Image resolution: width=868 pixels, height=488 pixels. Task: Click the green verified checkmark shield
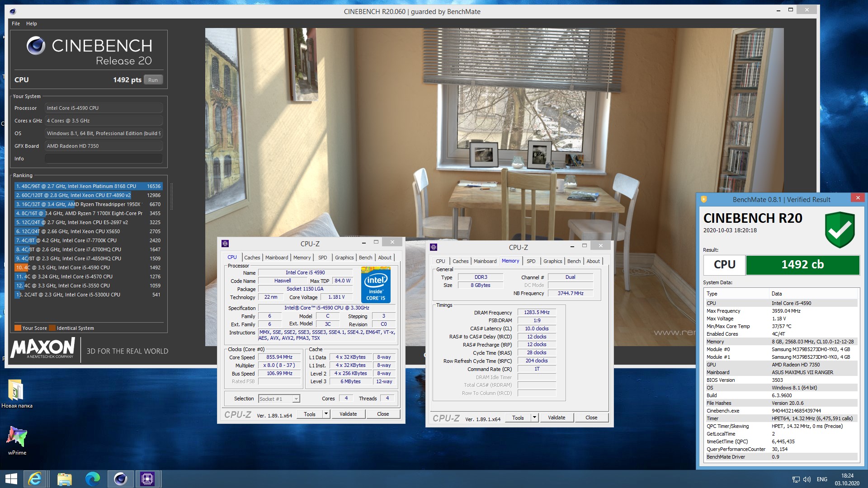840,230
